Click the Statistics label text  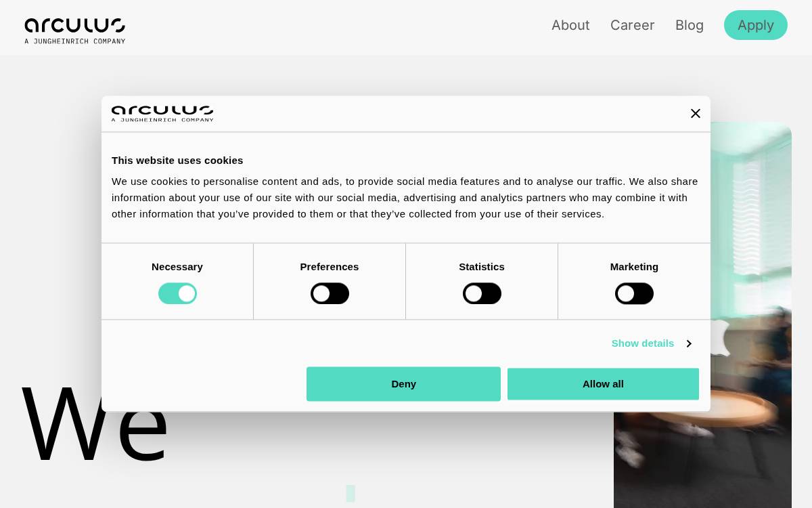click(x=482, y=267)
